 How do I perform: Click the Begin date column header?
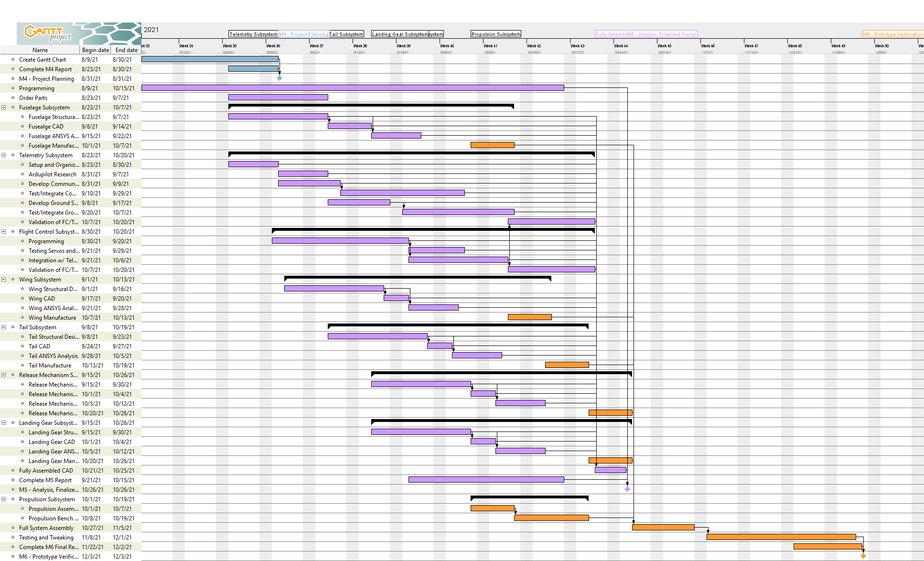[95, 50]
